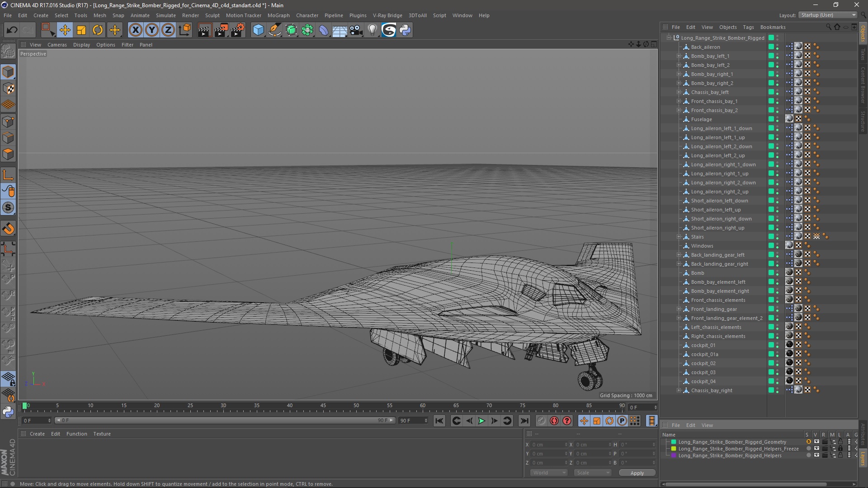Render to Picture Viewer

[221, 30]
